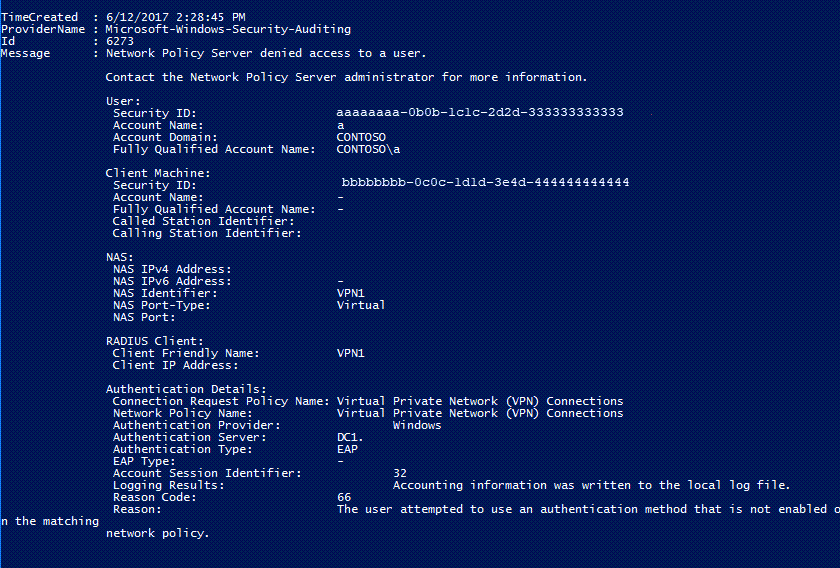
Task: Click the Account Session Identifier value 32
Action: coord(400,473)
